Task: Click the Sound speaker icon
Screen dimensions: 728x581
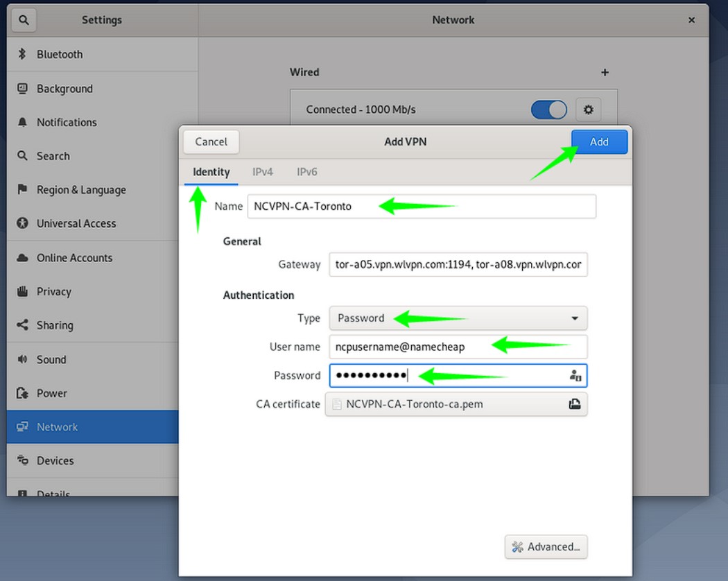Action: [22, 359]
